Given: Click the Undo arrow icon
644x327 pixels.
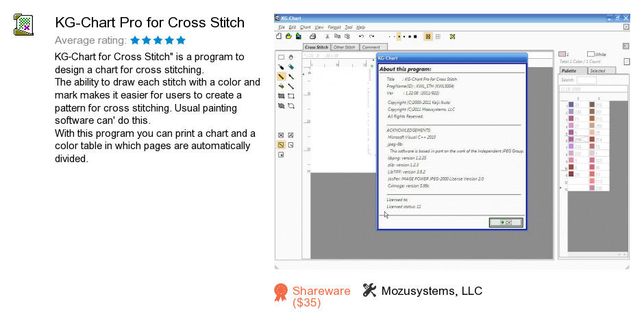Looking at the screenshot, I should pyautogui.click(x=362, y=36).
